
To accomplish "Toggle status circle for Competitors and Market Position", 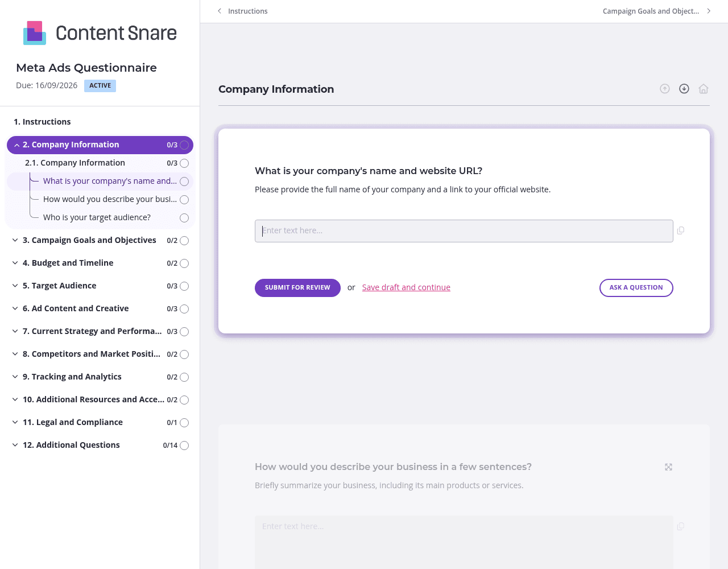I will tap(184, 354).
